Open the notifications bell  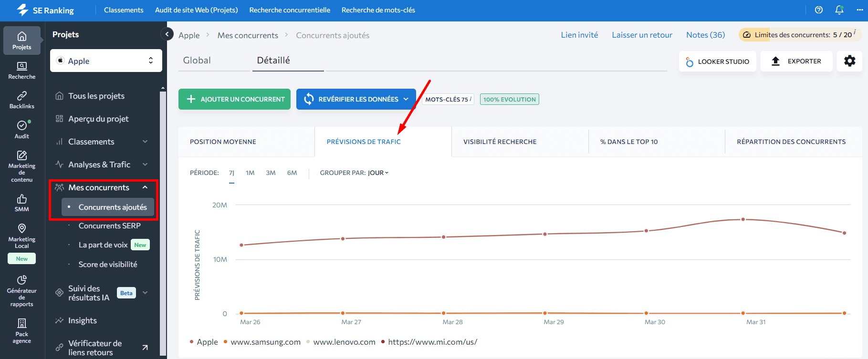coord(839,10)
